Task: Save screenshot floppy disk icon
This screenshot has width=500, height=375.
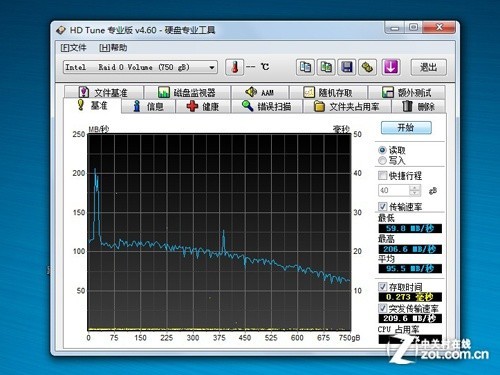Action: [x=347, y=67]
